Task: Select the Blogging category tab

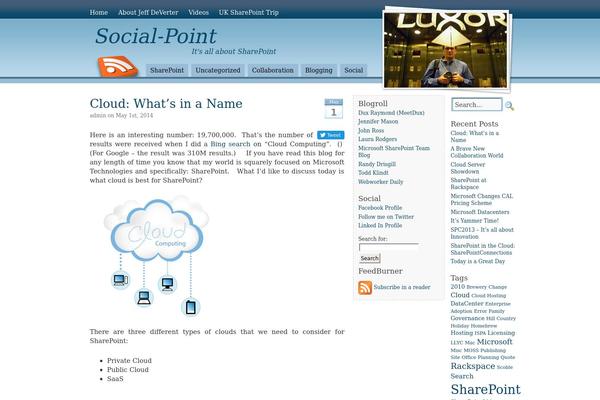Action: coord(319,70)
